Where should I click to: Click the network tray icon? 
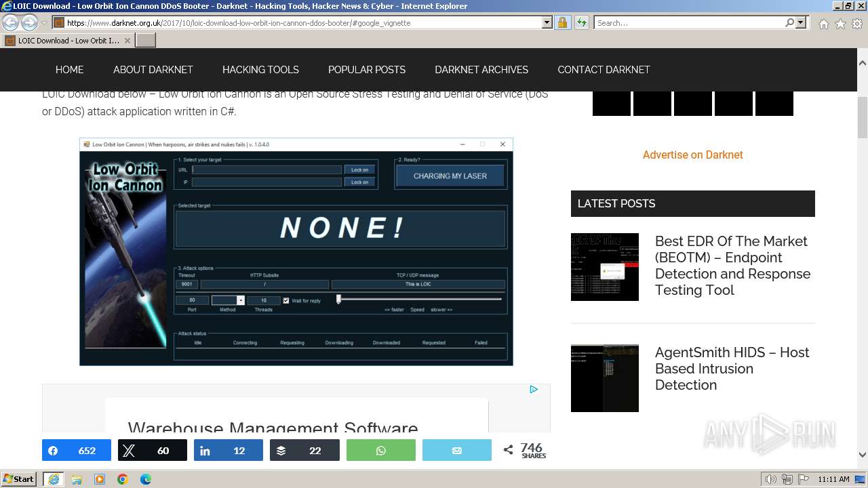tap(787, 479)
